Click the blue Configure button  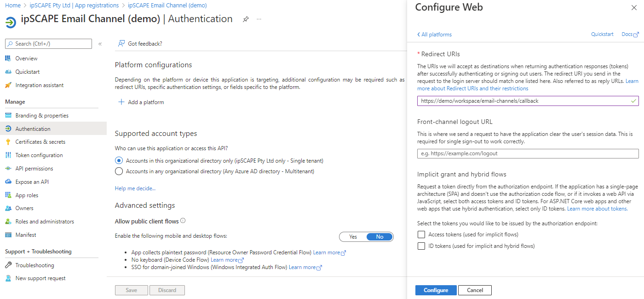click(436, 290)
